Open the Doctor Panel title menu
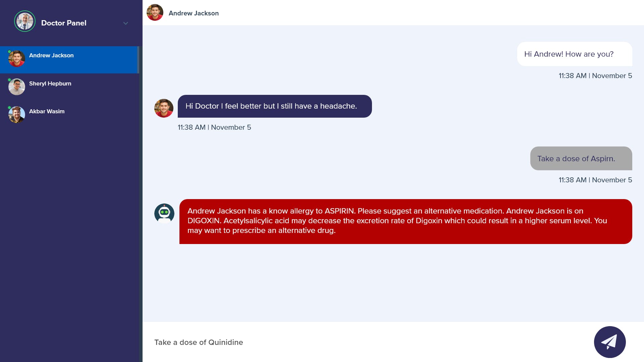Screen dimensions: 644x362 coord(64,23)
